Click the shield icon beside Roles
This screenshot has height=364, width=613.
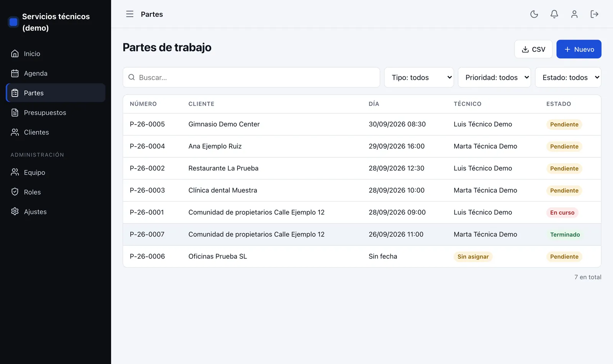(x=15, y=192)
